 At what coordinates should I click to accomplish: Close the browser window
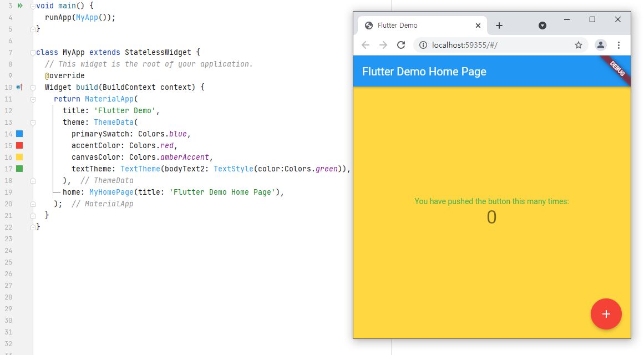[x=618, y=19]
